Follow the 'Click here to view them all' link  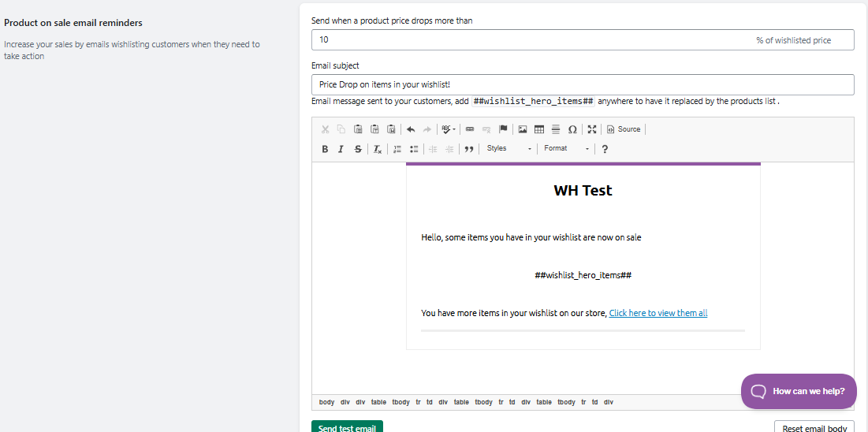658,313
